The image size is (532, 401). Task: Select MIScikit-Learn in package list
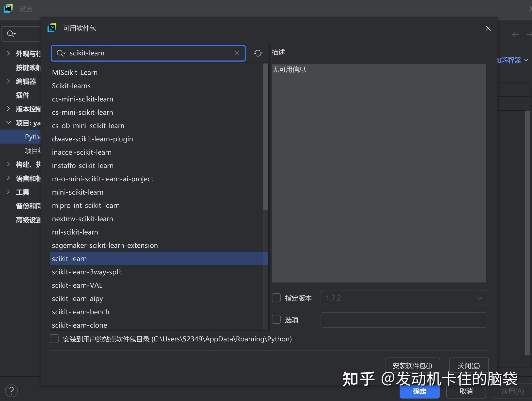click(157, 72)
